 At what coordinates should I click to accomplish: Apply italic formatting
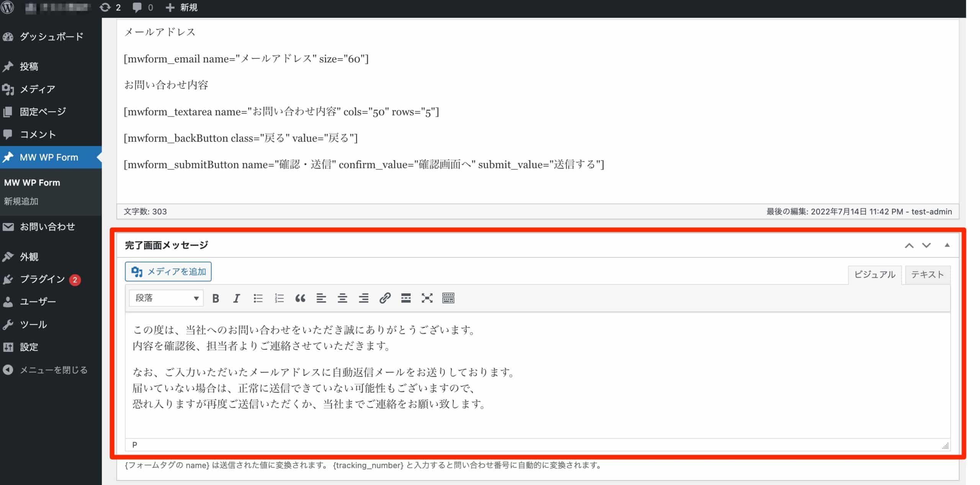236,298
